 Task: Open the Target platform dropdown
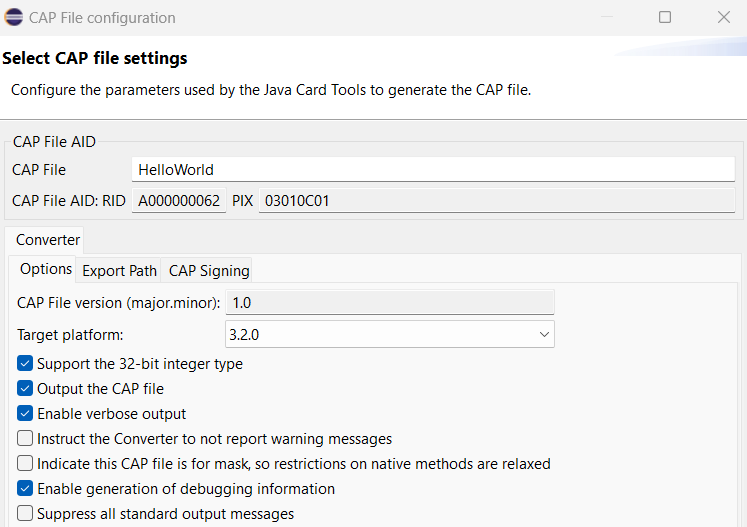[390, 334]
